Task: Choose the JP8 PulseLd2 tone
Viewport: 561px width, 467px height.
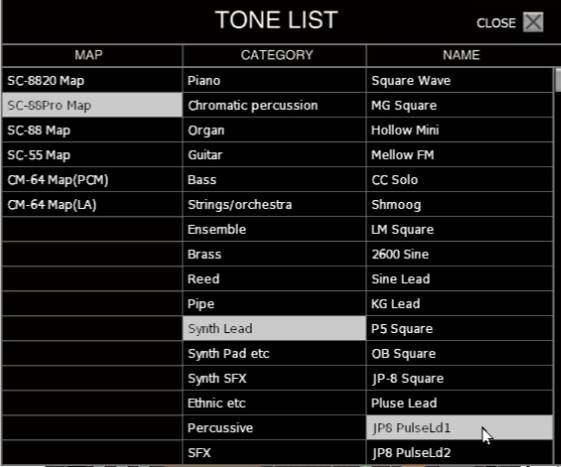Action: tap(459, 453)
